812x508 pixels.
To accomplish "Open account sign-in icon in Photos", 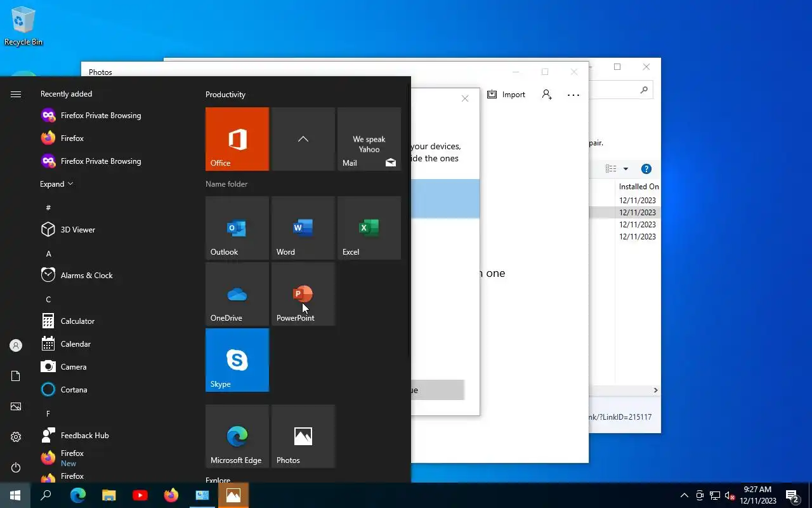I will click(547, 95).
